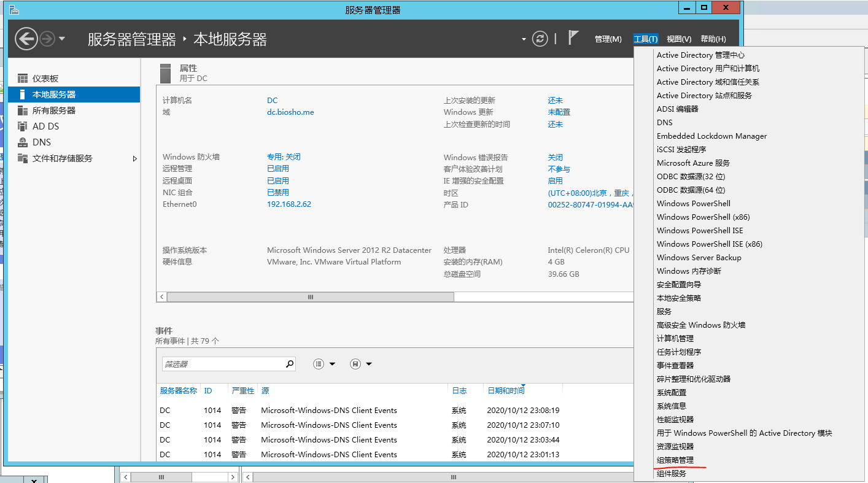This screenshot has width=868, height=483.
Task: Open the list query options dropdown
Action: click(x=324, y=364)
